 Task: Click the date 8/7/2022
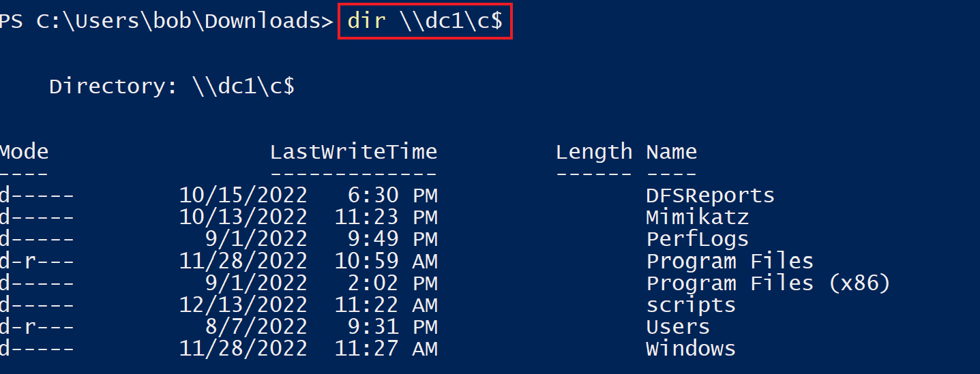click(256, 327)
